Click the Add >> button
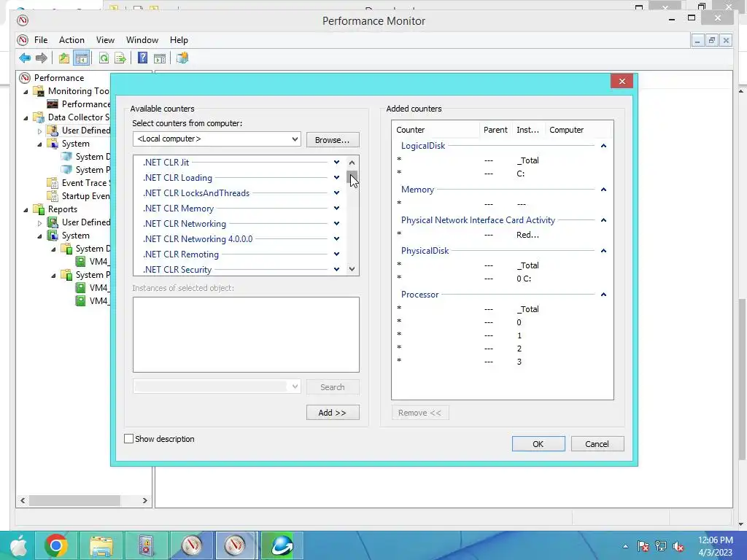This screenshot has height=560, width=747. coord(333,413)
